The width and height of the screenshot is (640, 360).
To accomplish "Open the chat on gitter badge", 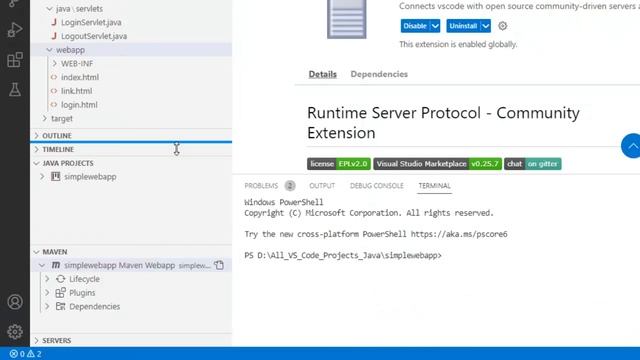I will [x=533, y=164].
